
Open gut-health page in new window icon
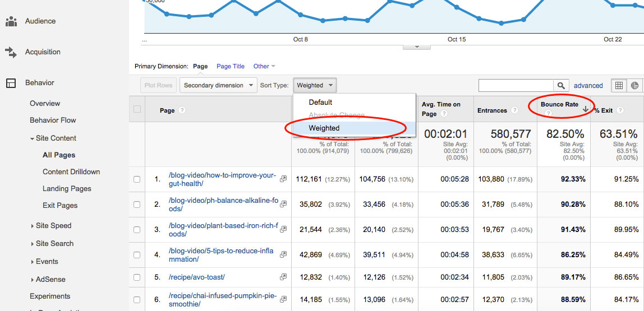point(283,179)
